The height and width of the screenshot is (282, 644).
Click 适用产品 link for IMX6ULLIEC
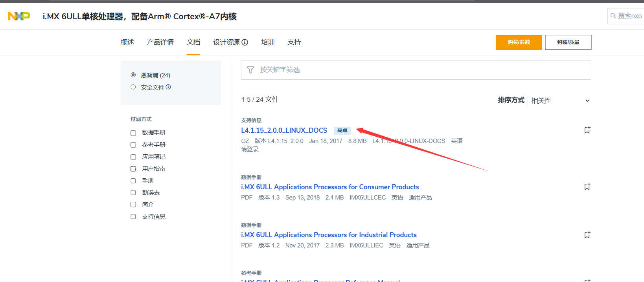[418, 245]
